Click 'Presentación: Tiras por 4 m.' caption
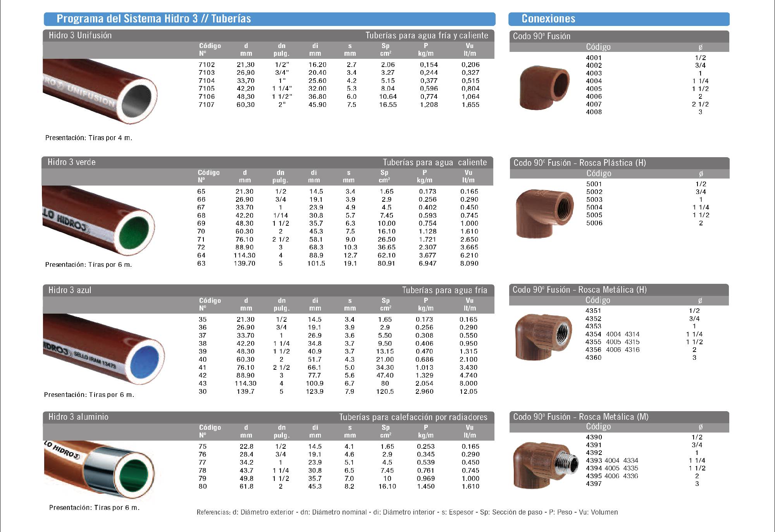Image resolution: width=775 pixels, height=532 pixels. click(89, 138)
